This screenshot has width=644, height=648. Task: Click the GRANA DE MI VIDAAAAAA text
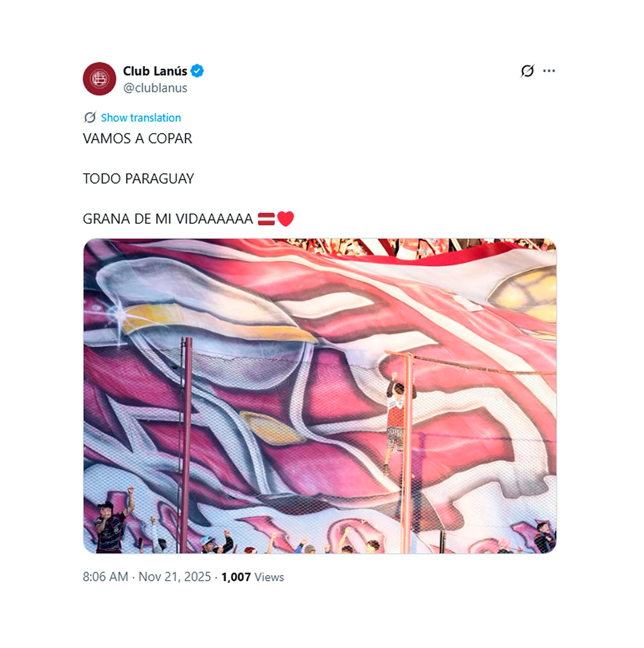[167, 219]
